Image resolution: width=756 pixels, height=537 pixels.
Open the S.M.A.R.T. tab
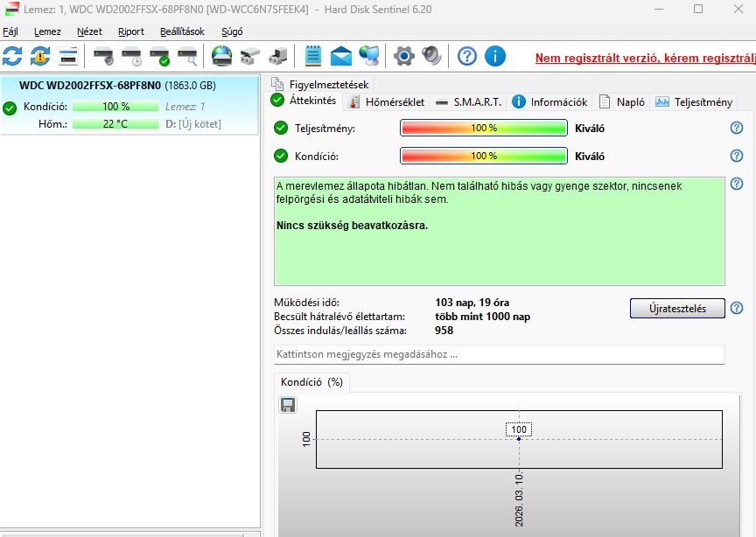(x=469, y=101)
